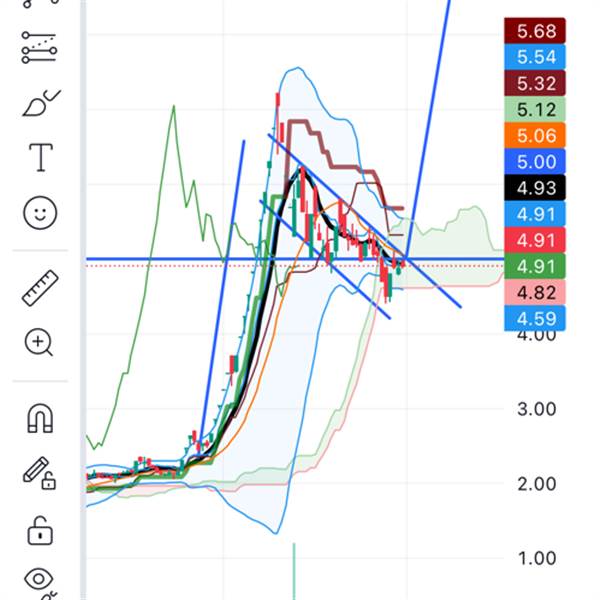
Task: Click the 4.91 red price label
Action: click(535, 240)
